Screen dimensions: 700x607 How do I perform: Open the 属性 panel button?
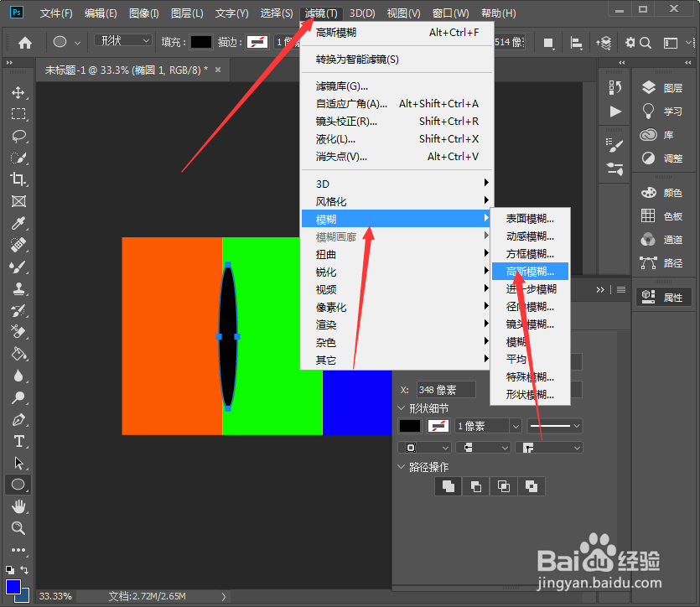click(x=664, y=298)
